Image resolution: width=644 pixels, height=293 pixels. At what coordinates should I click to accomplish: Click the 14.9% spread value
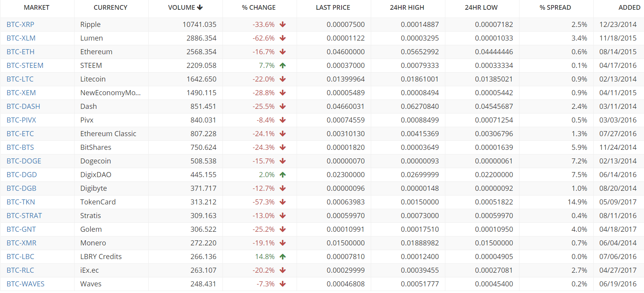point(577,202)
